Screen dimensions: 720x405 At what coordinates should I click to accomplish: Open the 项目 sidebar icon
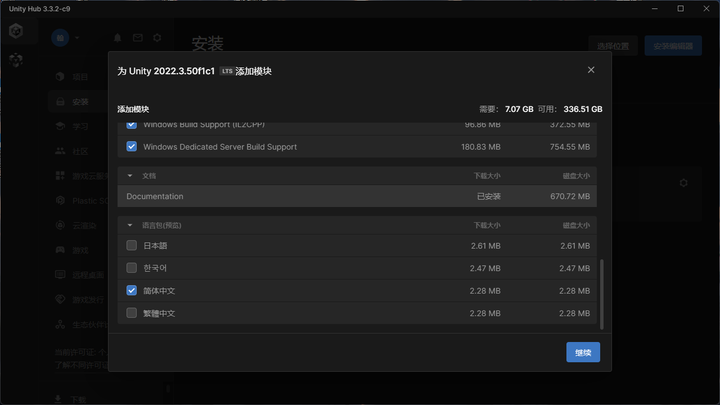coord(60,77)
